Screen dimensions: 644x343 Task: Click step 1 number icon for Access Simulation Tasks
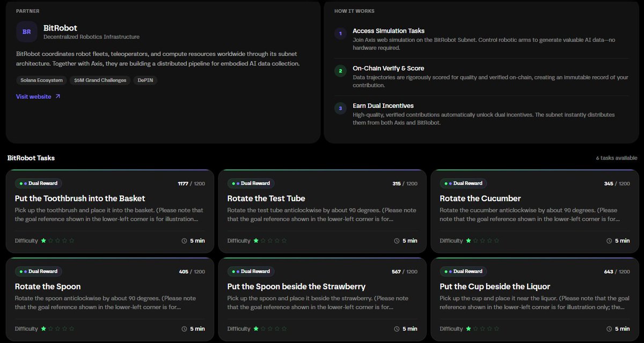tap(340, 34)
